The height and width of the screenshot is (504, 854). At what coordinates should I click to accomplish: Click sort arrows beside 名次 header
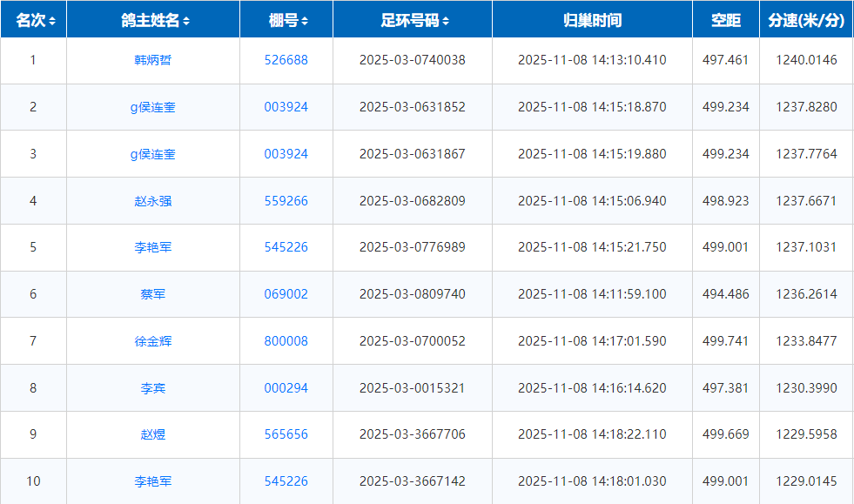[x=52, y=21]
